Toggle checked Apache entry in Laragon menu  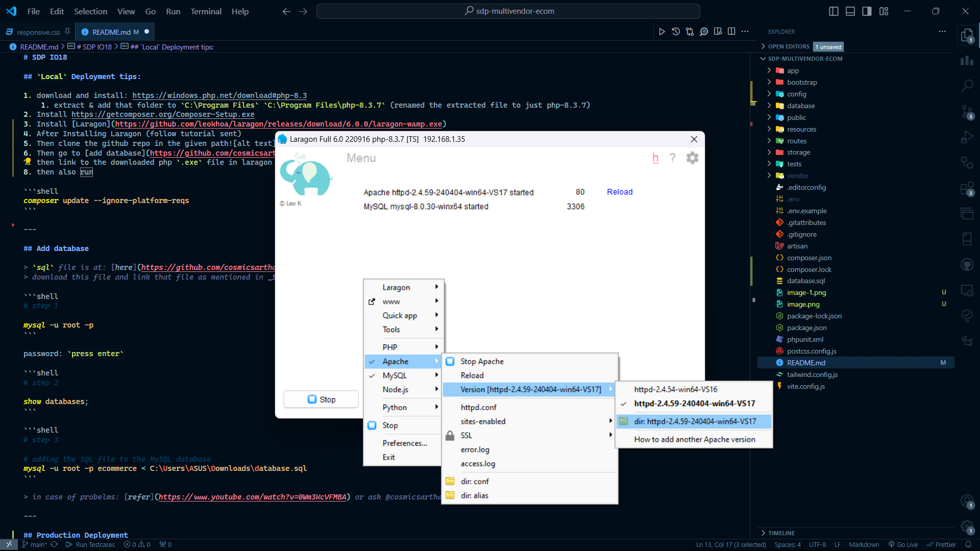[396, 361]
